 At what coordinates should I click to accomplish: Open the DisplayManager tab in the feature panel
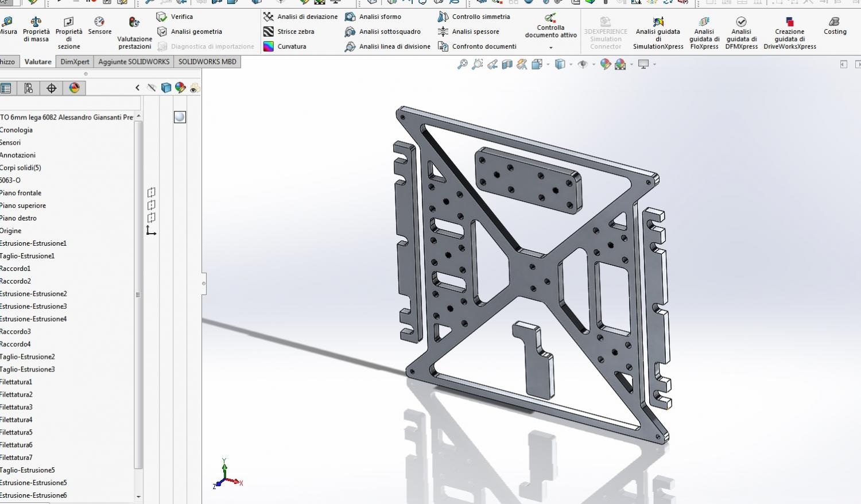(75, 88)
